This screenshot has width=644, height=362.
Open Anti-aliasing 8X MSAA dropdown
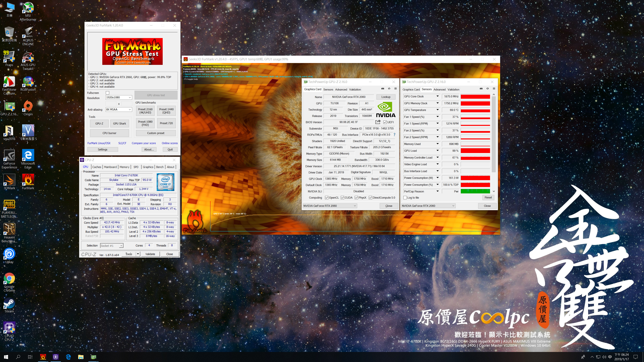[x=119, y=109]
